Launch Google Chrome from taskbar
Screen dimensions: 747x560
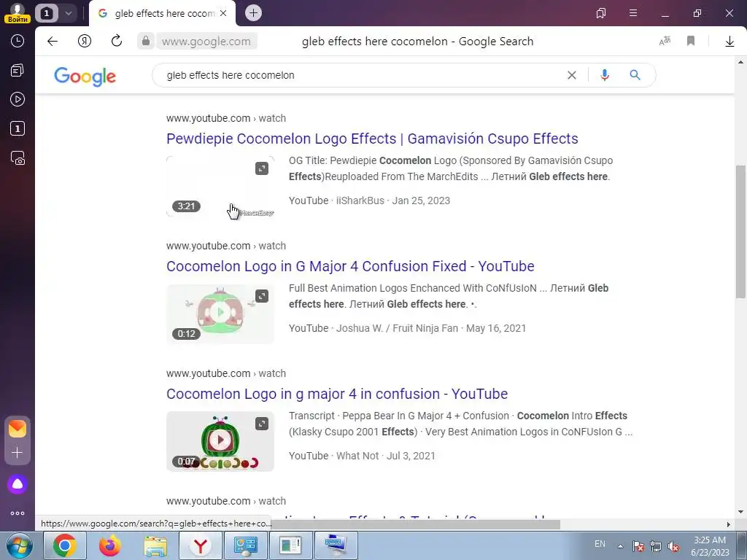tap(65, 545)
